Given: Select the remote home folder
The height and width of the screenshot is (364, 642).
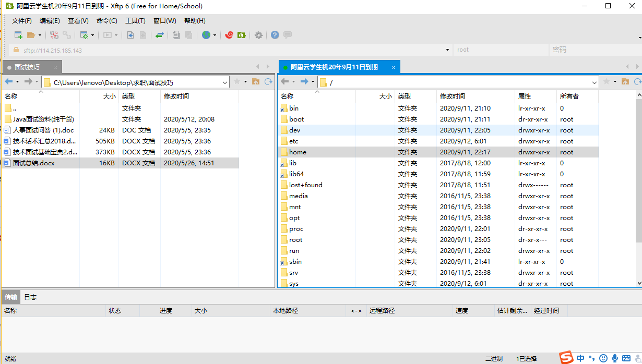Looking at the screenshot, I should point(438,152).
